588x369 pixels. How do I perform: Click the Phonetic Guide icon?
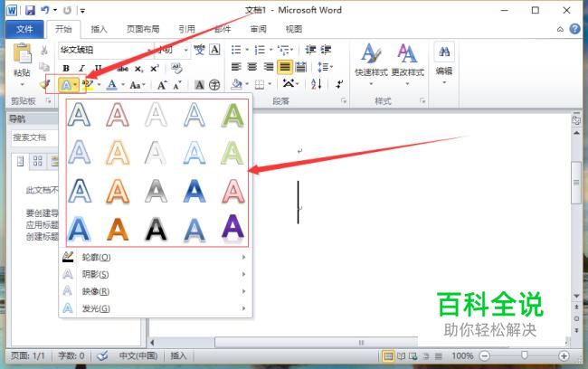[x=199, y=50]
